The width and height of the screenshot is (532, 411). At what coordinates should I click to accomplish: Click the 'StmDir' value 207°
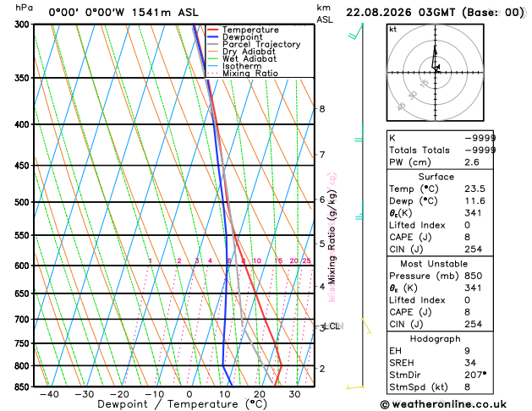pyautogui.click(x=475, y=375)
